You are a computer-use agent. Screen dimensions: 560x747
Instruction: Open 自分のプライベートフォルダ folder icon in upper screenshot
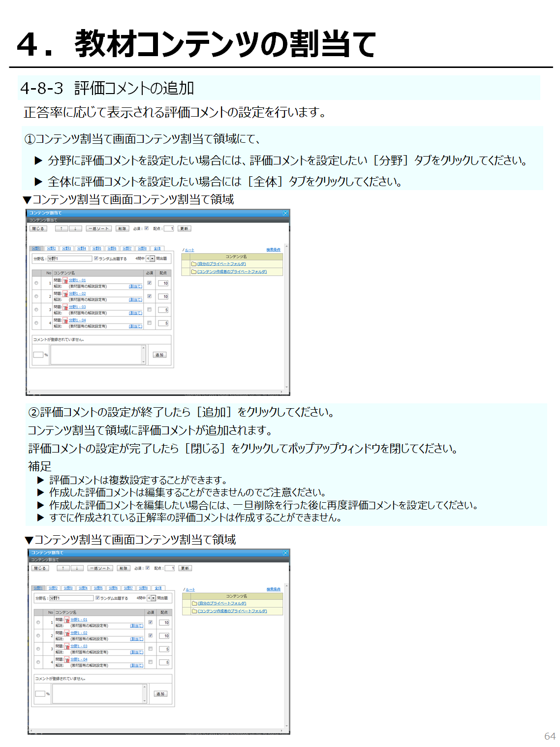point(194,264)
